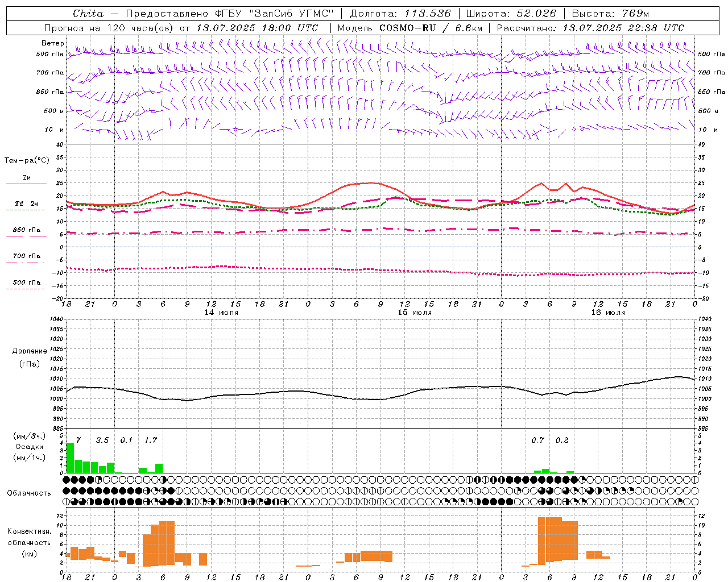
Task: Click the "Облачность" cloud cover label
Action: tap(29, 493)
